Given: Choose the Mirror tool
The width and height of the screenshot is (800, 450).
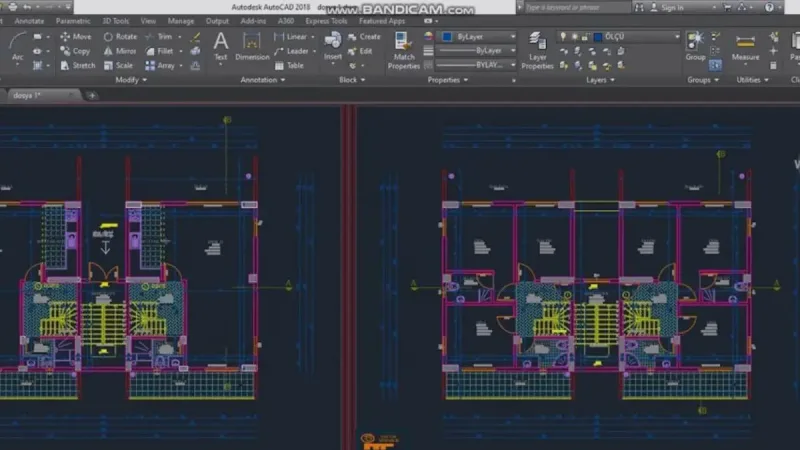Looking at the screenshot, I should 120,51.
